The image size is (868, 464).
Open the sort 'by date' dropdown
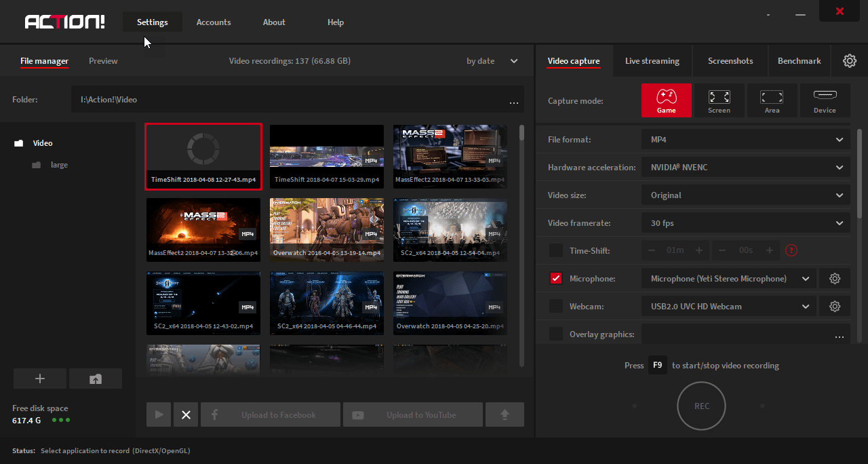click(492, 61)
